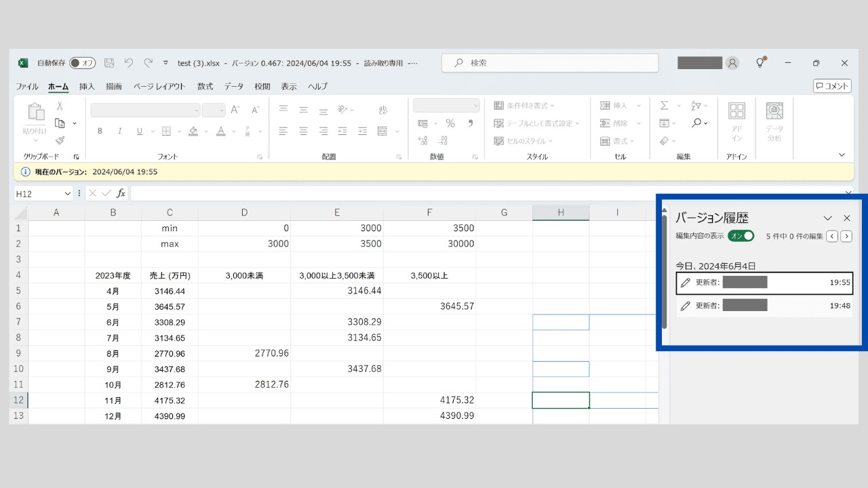Toggle the AutoSave switch

[x=82, y=63]
